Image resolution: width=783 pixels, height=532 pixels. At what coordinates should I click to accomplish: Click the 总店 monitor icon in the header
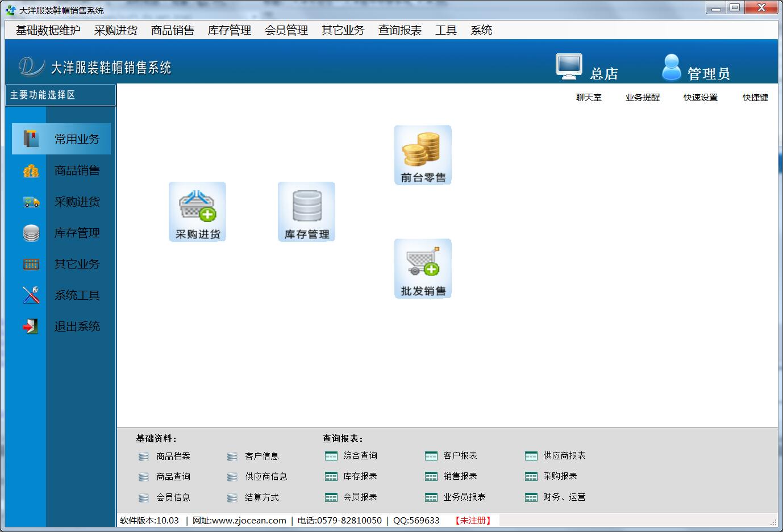click(x=569, y=66)
